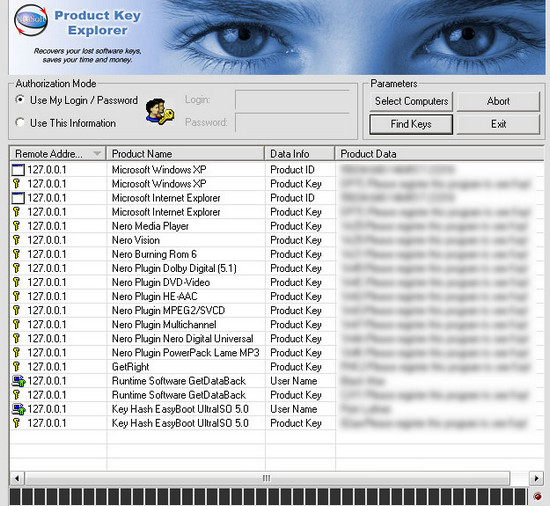
Task: Select 'Use My Login / Password' radio button
Action: click(x=20, y=100)
